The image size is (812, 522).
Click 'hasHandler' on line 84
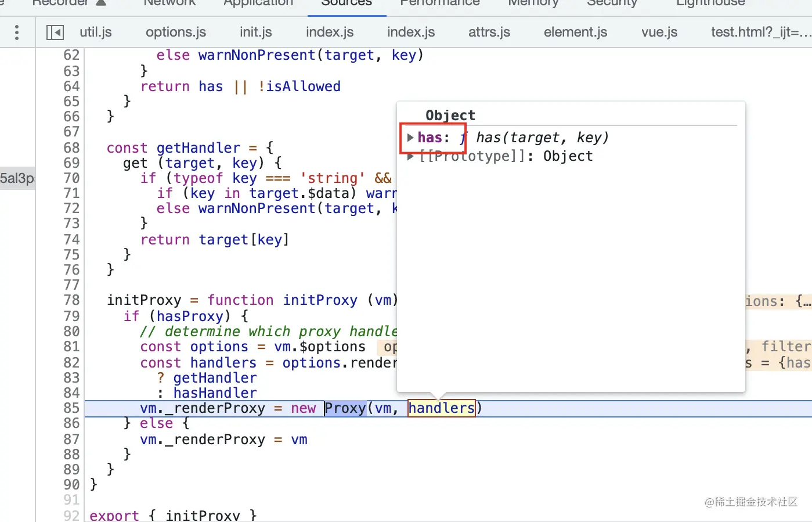pos(215,393)
